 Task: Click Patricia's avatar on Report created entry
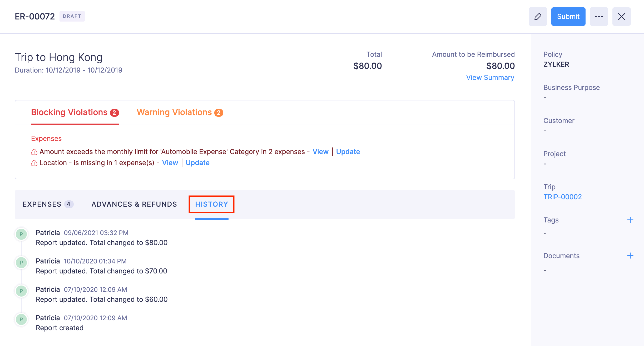[21, 319]
